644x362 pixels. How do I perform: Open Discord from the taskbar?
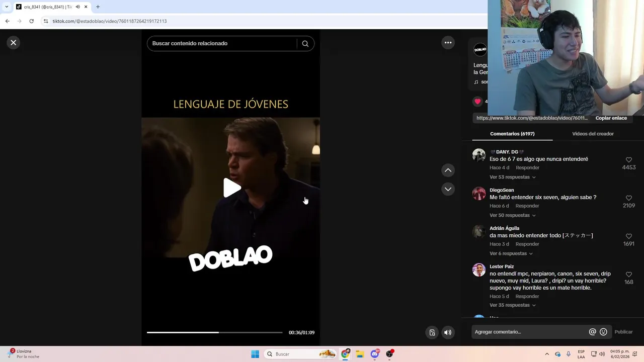[x=375, y=354]
